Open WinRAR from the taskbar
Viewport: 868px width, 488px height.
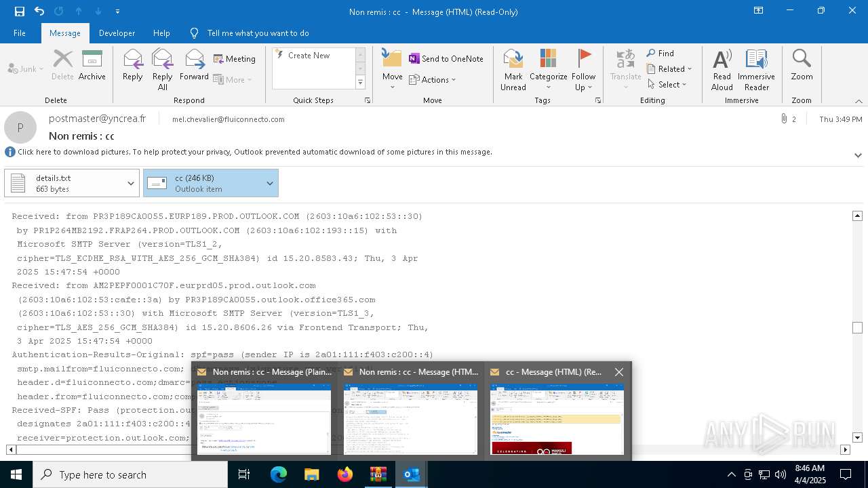[378, 474]
